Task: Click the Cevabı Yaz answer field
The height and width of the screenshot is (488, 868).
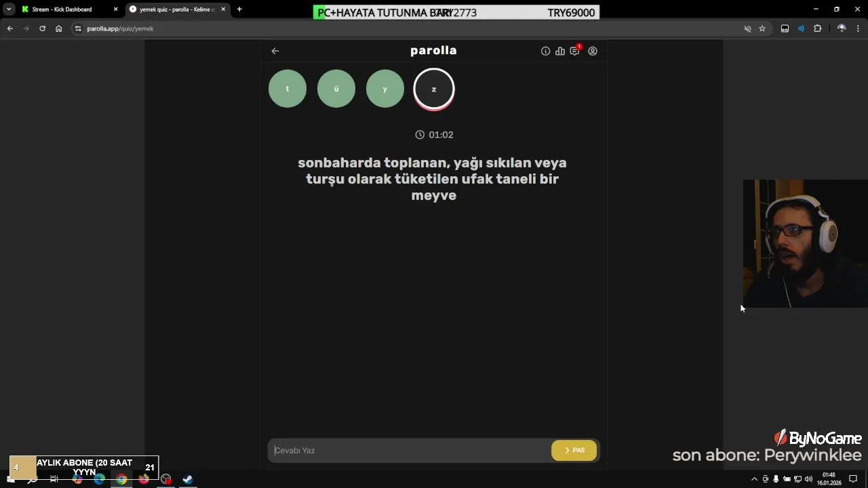Action: click(410, 450)
